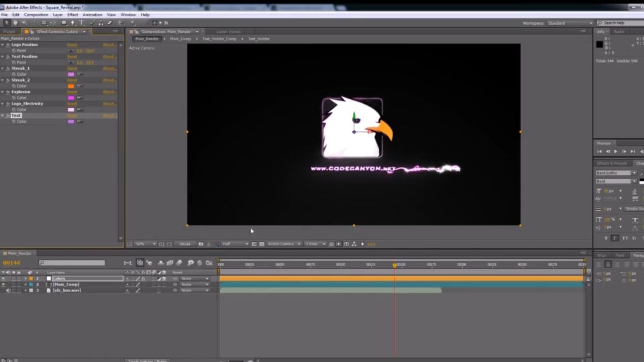Click the brainstorm icon in timeline
644x362 pixels.
pos(191,263)
